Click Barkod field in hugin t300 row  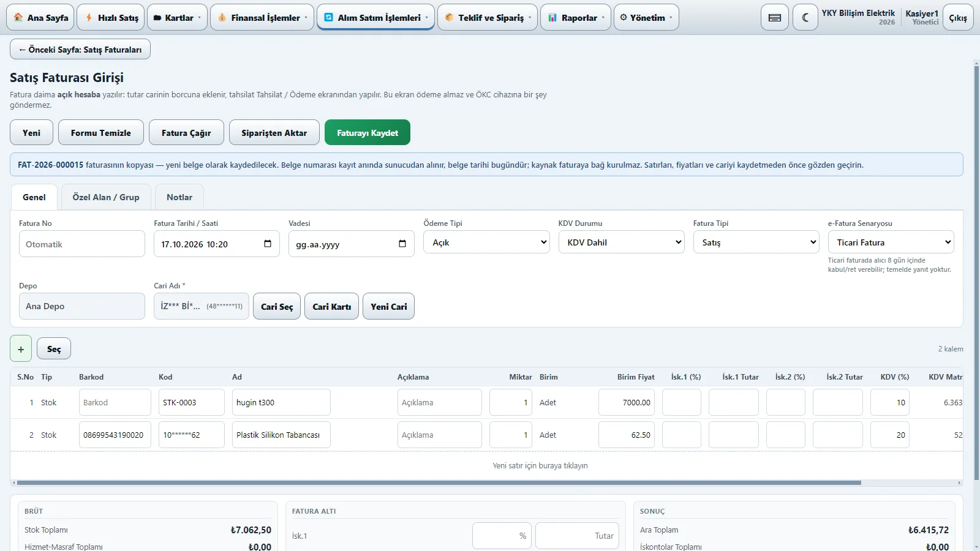[x=115, y=402]
